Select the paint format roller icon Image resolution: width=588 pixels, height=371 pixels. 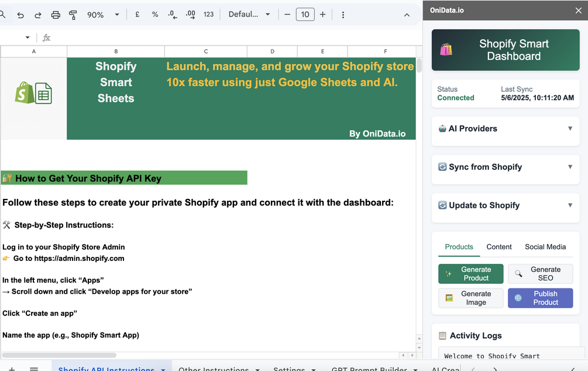point(73,15)
